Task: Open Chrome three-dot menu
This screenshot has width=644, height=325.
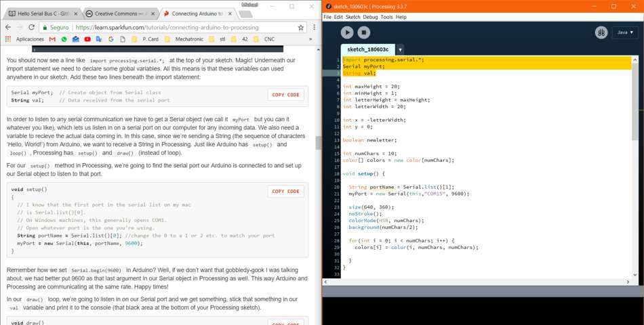Action: click(x=314, y=28)
